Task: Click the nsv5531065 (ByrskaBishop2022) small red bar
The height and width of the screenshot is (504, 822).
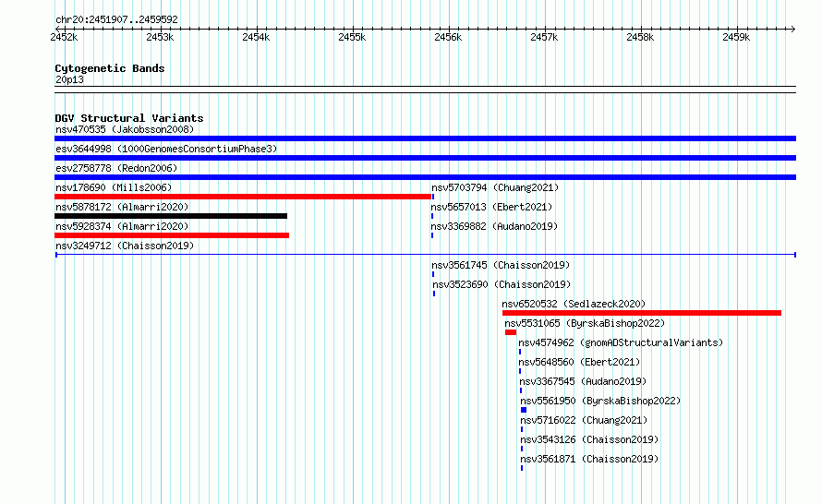Action: [511, 332]
